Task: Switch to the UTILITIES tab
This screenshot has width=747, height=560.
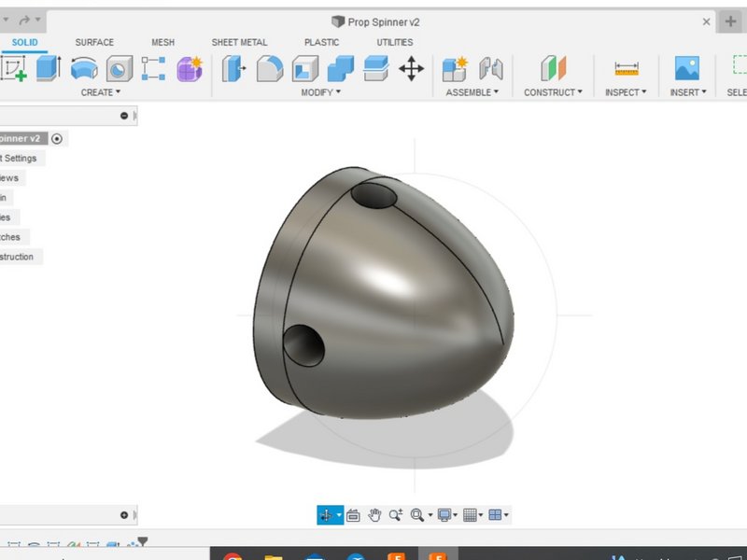Action: pyautogui.click(x=395, y=42)
